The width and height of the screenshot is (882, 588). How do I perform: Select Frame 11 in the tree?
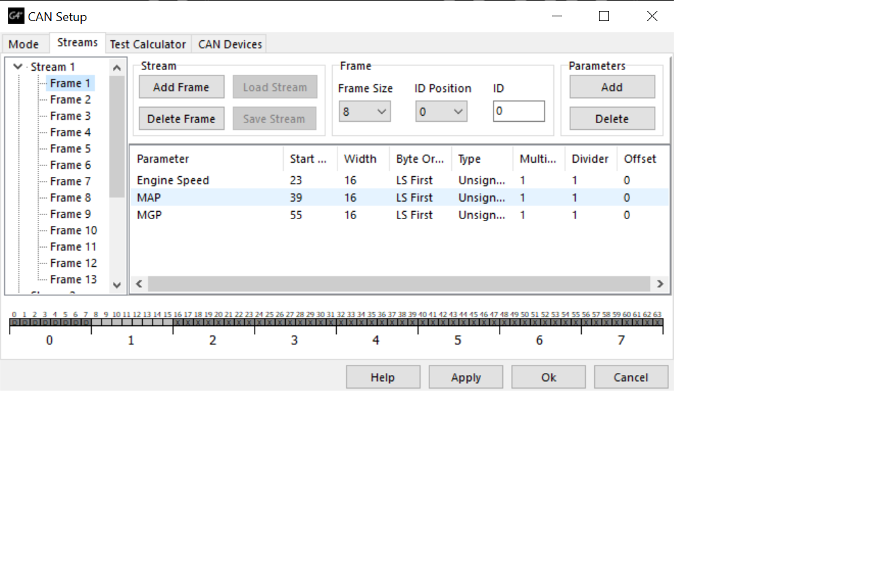pyautogui.click(x=73, y=246)
